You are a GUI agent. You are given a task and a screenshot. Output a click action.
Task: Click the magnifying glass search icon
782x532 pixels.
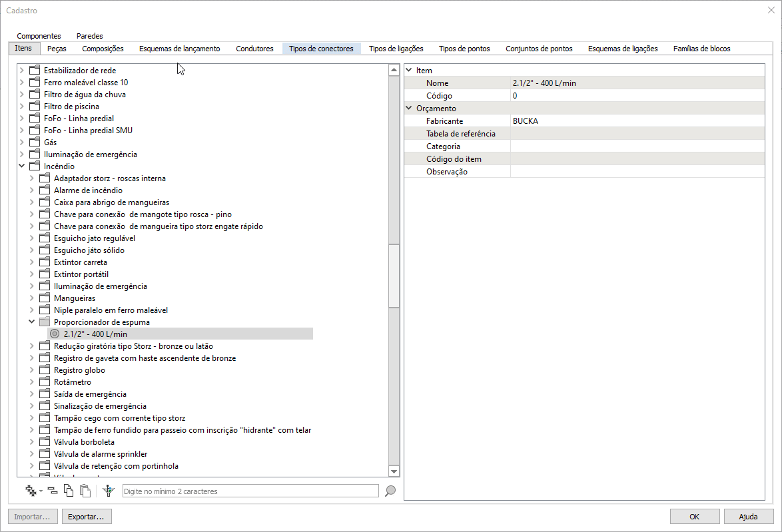coord(390,491)
